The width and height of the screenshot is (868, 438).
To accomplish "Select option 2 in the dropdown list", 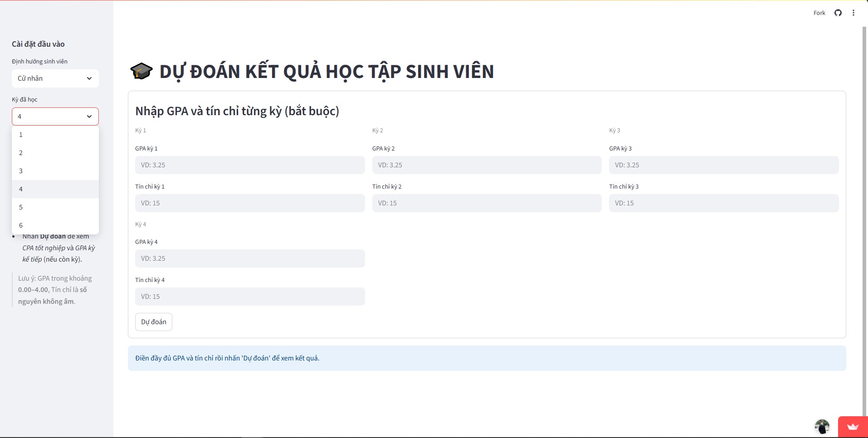I will tap(55, 153).
